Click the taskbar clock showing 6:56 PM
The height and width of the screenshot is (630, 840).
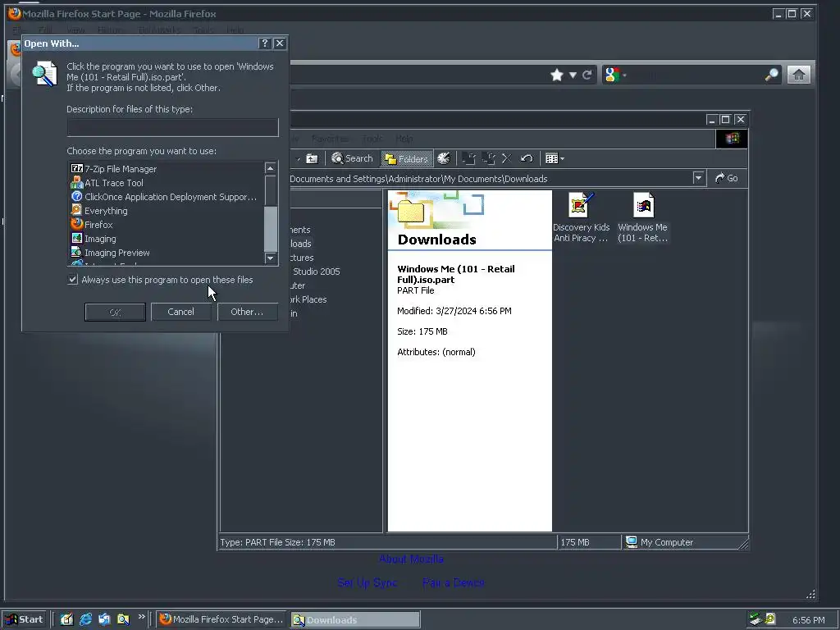[808, 620]
